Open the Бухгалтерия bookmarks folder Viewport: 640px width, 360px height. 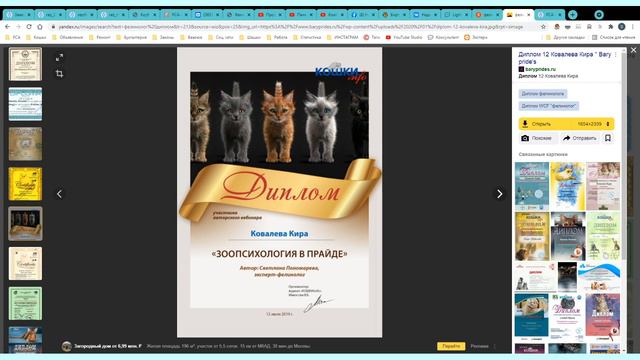tap(131, 37)
